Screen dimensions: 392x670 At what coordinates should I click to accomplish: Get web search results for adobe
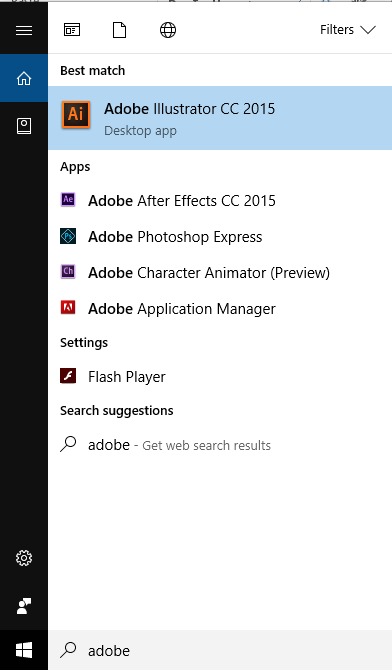click(220, 445)
